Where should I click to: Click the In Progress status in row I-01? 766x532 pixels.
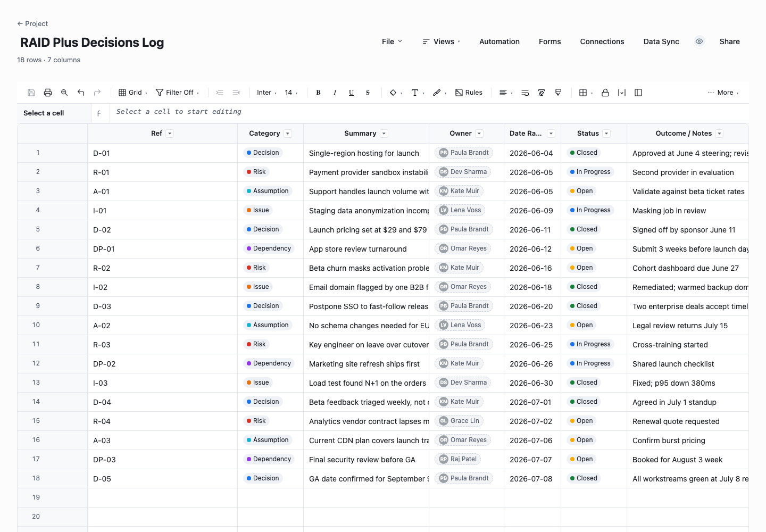[590, 210]
